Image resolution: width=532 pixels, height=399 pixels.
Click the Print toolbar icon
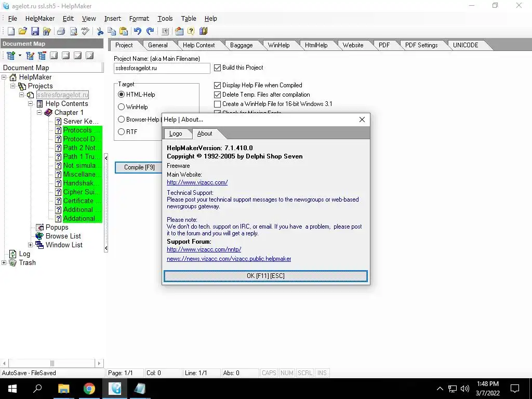[x=61, y=31]
